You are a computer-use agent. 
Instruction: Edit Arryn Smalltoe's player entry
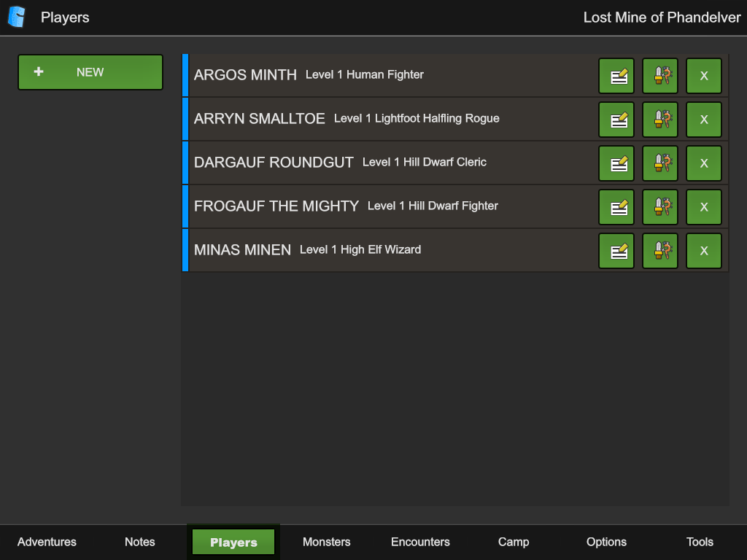click(x=616, y=120)
